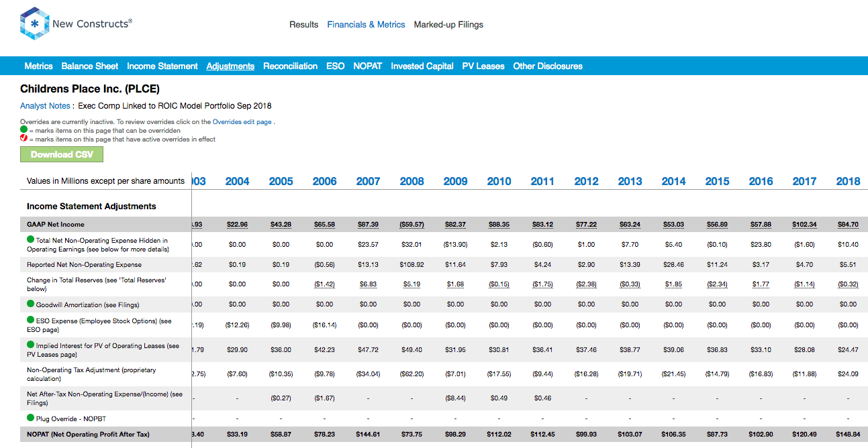Screen dimensions: 868x448
Task: Go to Marked-up Filings
Action: [448, 24]
